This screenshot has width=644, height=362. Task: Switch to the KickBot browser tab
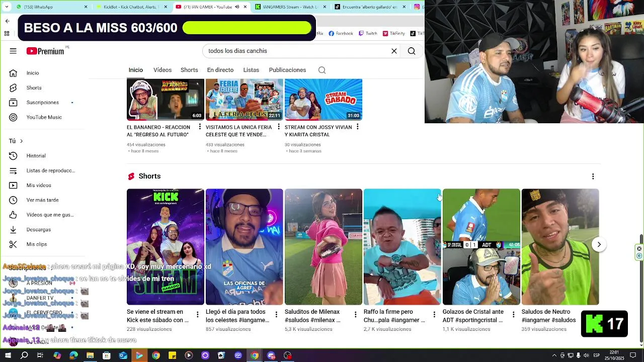tap(131, 7)
